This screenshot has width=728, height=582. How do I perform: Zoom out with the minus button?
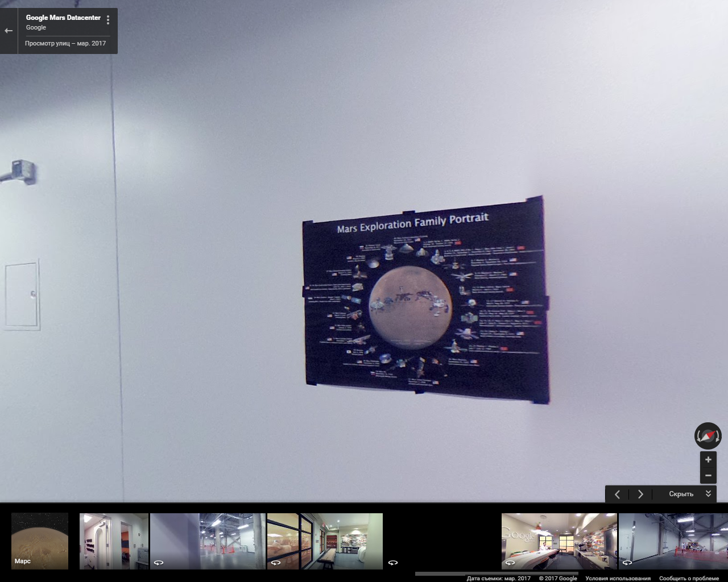708,476
